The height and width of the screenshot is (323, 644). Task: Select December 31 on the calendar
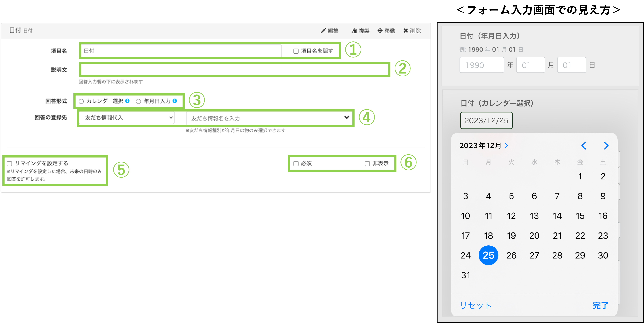coord(465,275)
